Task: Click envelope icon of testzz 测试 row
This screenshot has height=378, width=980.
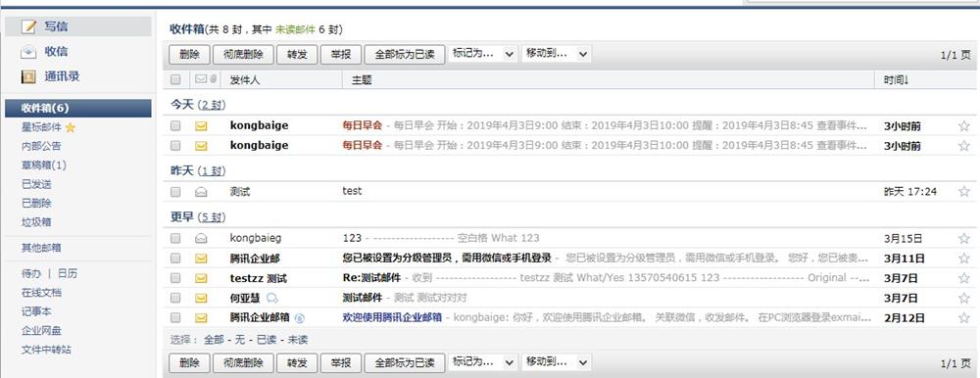Action: pyautogui.click(x=201, y=278)
